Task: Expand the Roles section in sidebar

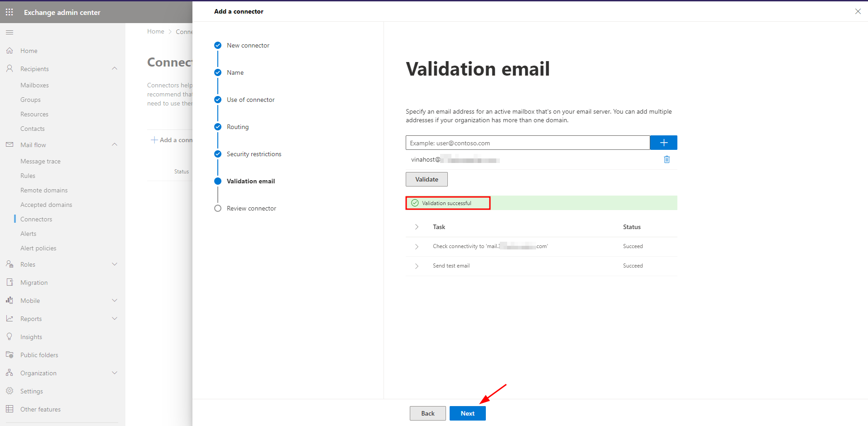Action: [115, 264]
